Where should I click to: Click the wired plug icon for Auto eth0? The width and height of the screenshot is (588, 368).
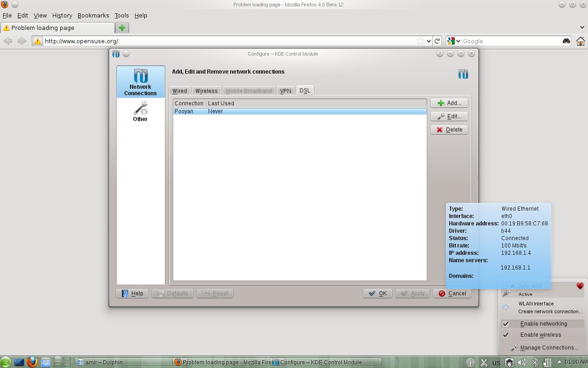click(x=507, y=293)
